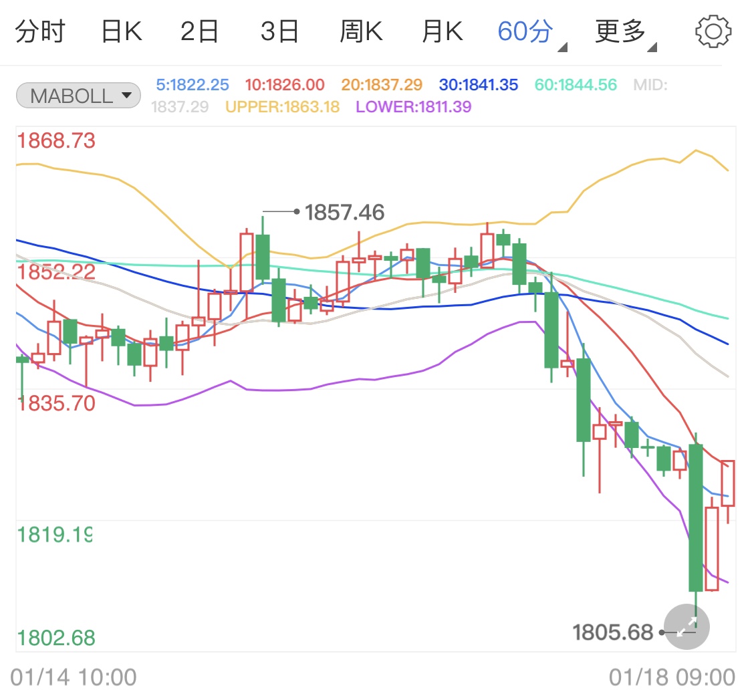This screenshot has height=700, width=752.
Task: Open the MABOLL indicator dropdown
Action: (78, 96)
